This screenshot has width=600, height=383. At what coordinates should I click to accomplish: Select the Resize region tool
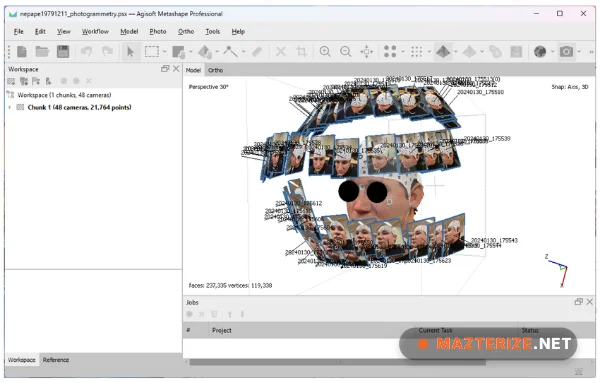click(178, 51)
